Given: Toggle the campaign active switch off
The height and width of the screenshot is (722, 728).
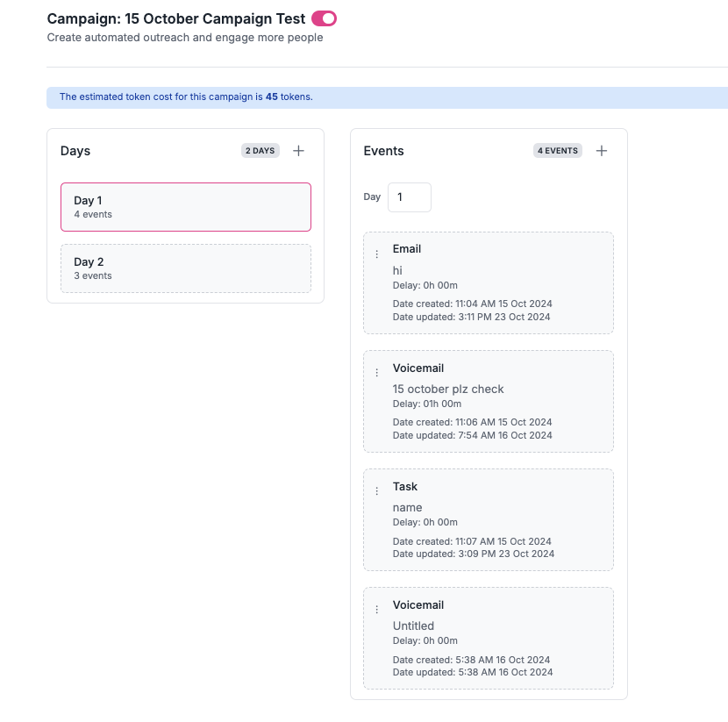Looking at the screenshot, I should tap(324, 18).
